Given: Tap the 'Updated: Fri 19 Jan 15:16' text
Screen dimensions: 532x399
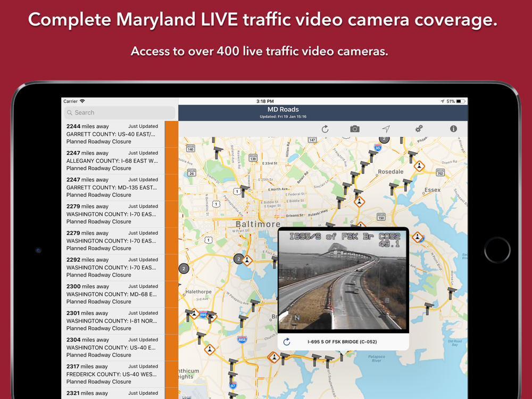Looking at the screenshot, I should tap(283, 117).
